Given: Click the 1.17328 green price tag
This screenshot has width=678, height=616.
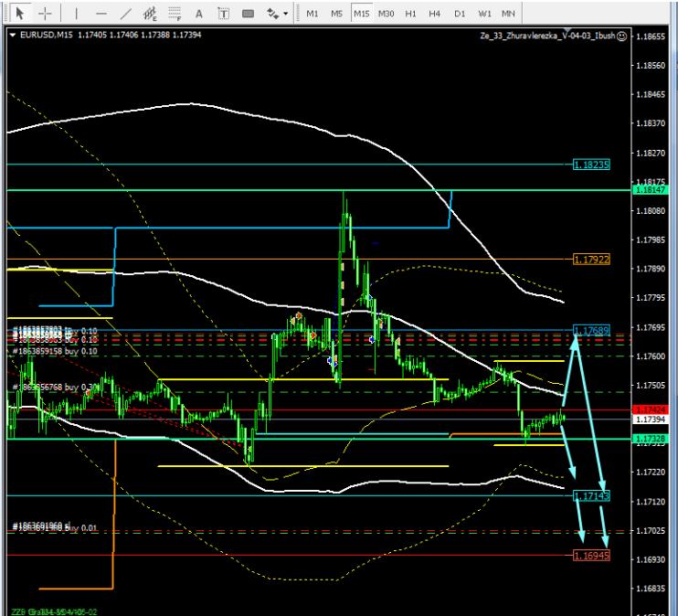Looking at the screenshot, I should [651, 439].
